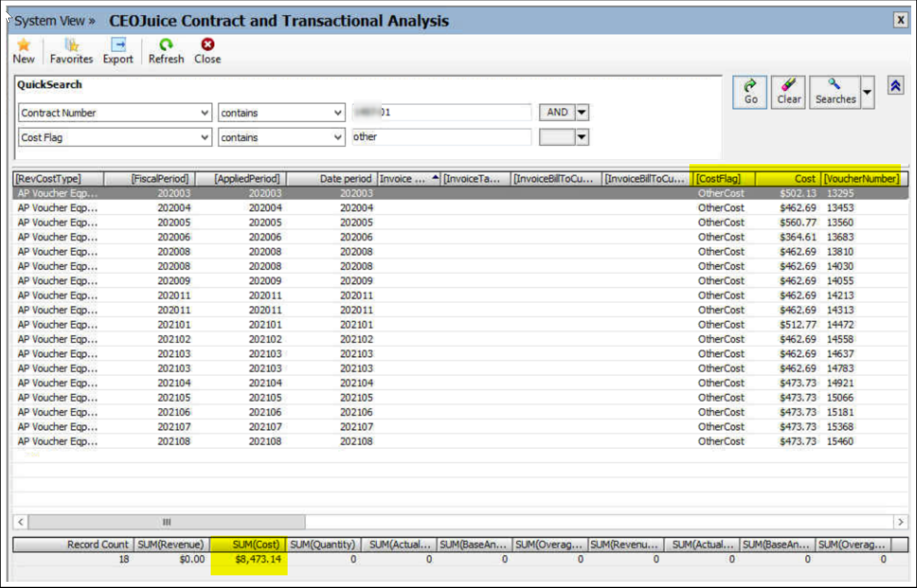Click the horizontal scrollbar thumb

166,522
